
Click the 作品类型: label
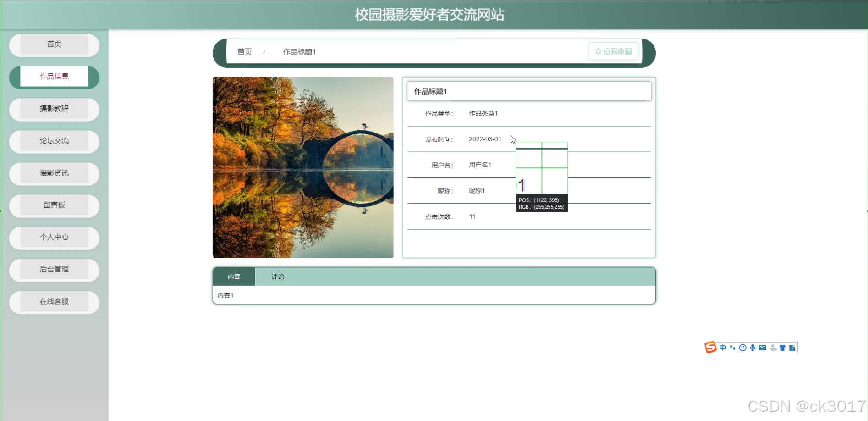point(439,114)
